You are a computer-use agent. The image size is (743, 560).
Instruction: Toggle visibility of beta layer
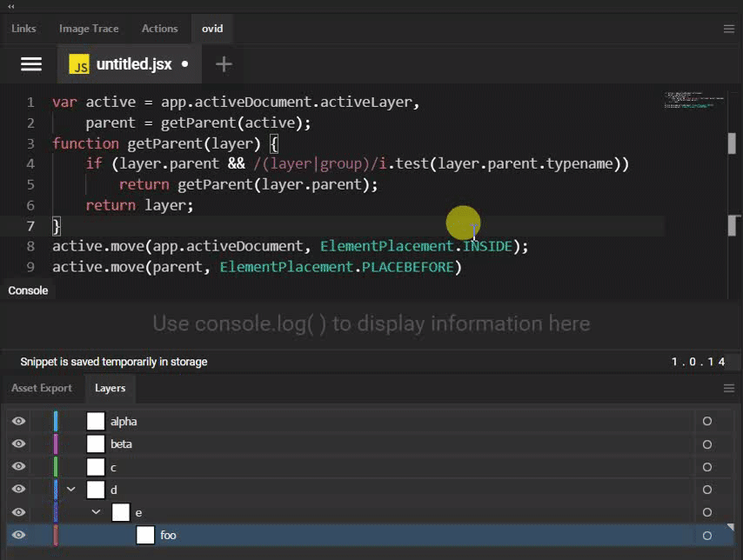tap(18, 444)
